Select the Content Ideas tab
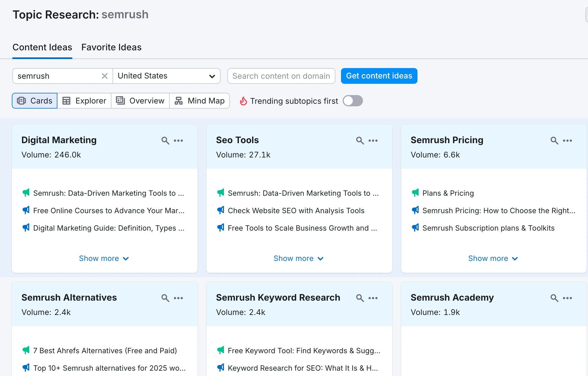The height and width of the screenshot is (376, 588). (x=42, y=47)
